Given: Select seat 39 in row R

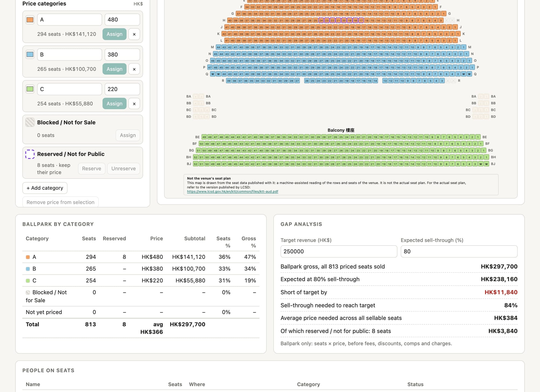Looking at the screenshot, I should [x=229, y=81].
